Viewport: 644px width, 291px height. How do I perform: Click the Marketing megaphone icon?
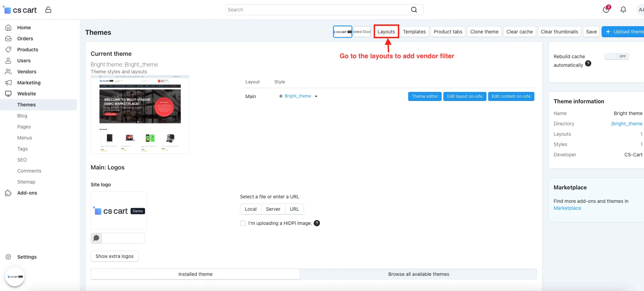click(8, 83)
